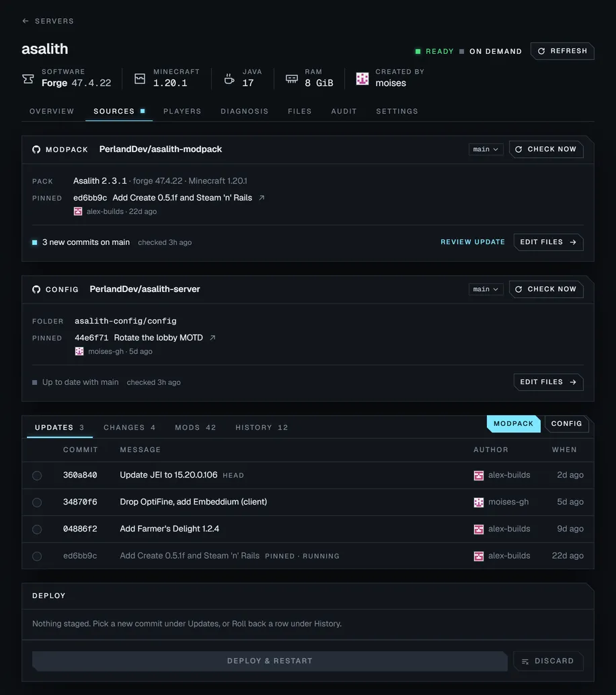Screen dimensions: 616x695
Task: Click commit hash 04886f2
Action: (x=80, y=529)
